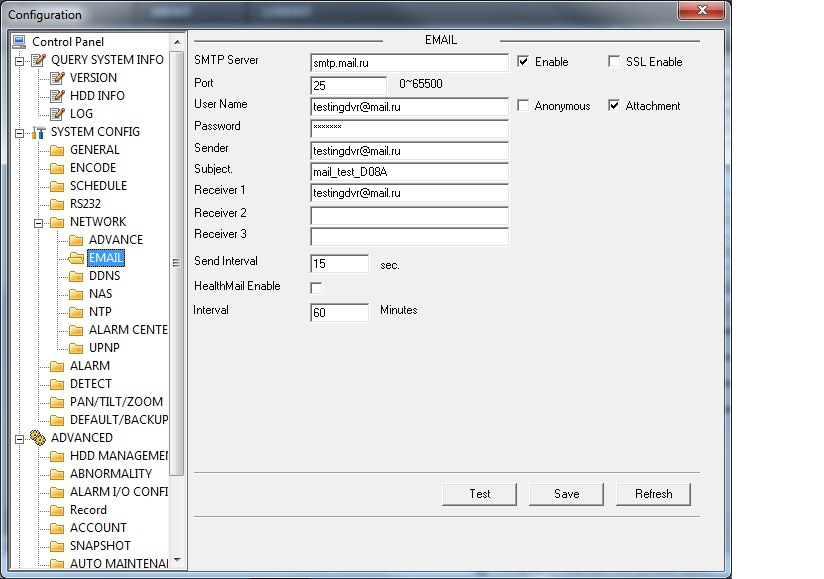Click the VERSION notepad icon

[x=57, y=78]
